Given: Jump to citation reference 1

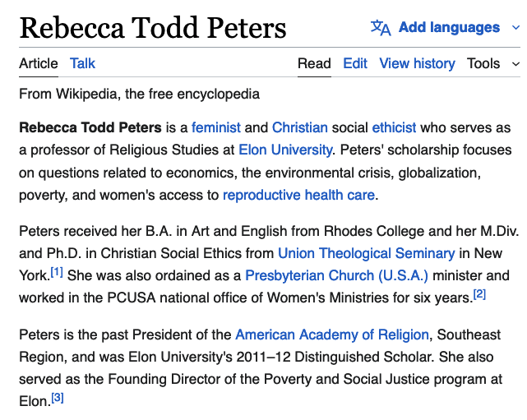Looking at the screenshot, I should [57, 271].
